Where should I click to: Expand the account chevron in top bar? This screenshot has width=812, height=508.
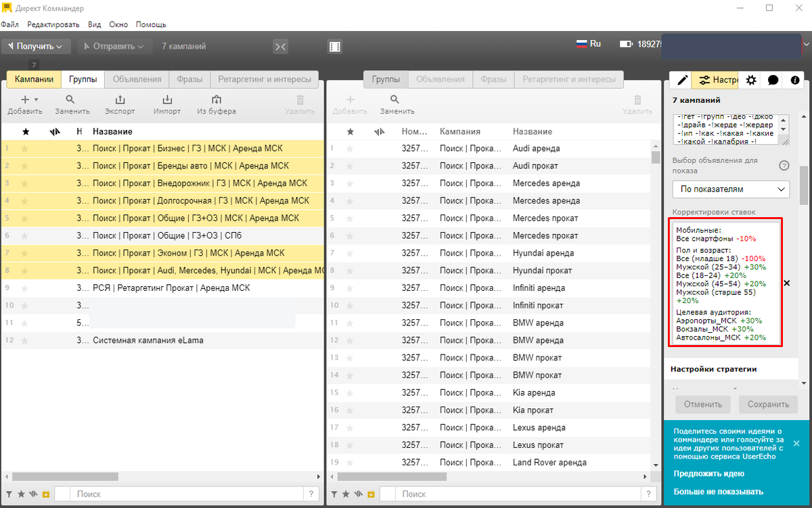coord(807,44)
